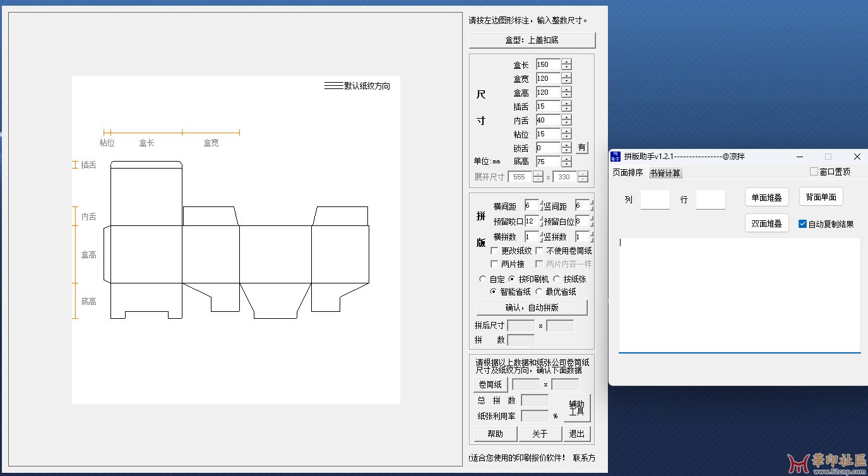This screenshot has width=868, height=476.
Task: Open the spinner for 盒长
Action: tap(567, 64)
